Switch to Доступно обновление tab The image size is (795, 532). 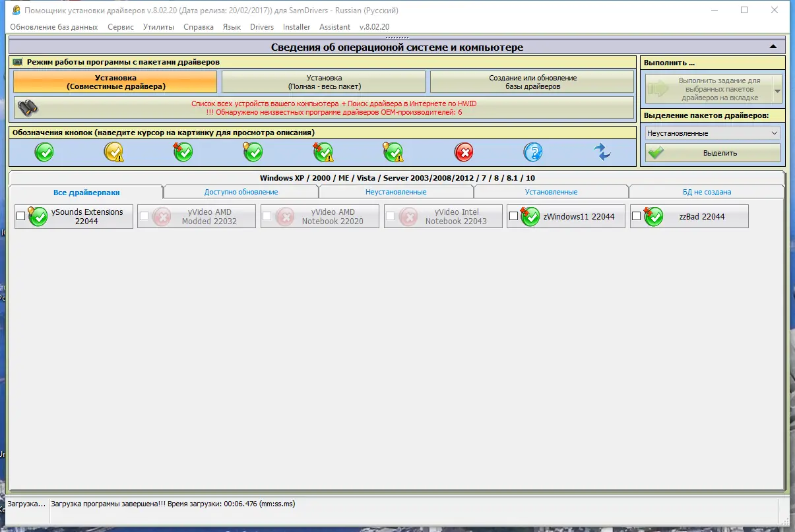[x=241, y=192]
